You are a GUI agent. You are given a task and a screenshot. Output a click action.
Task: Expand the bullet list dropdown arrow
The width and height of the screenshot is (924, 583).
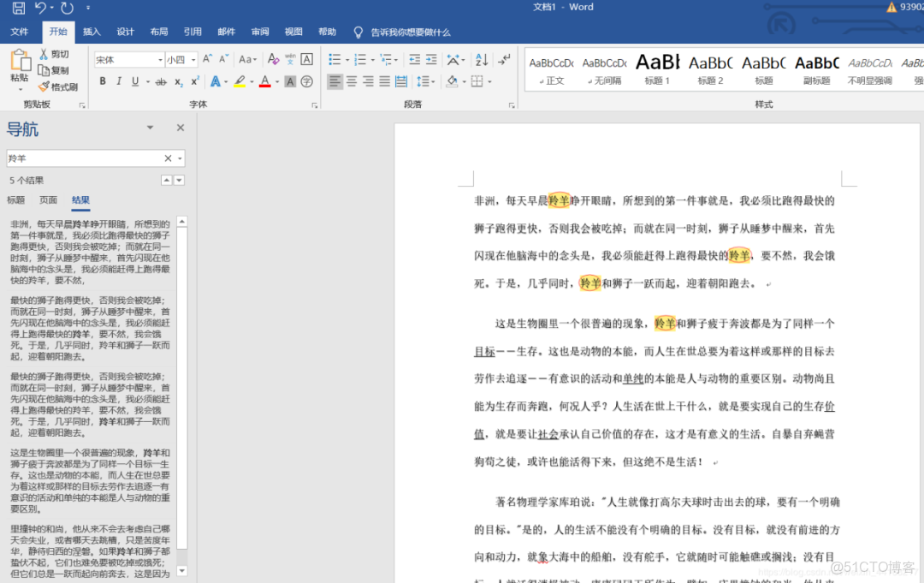pyautogui.click(x=347, y=58)
